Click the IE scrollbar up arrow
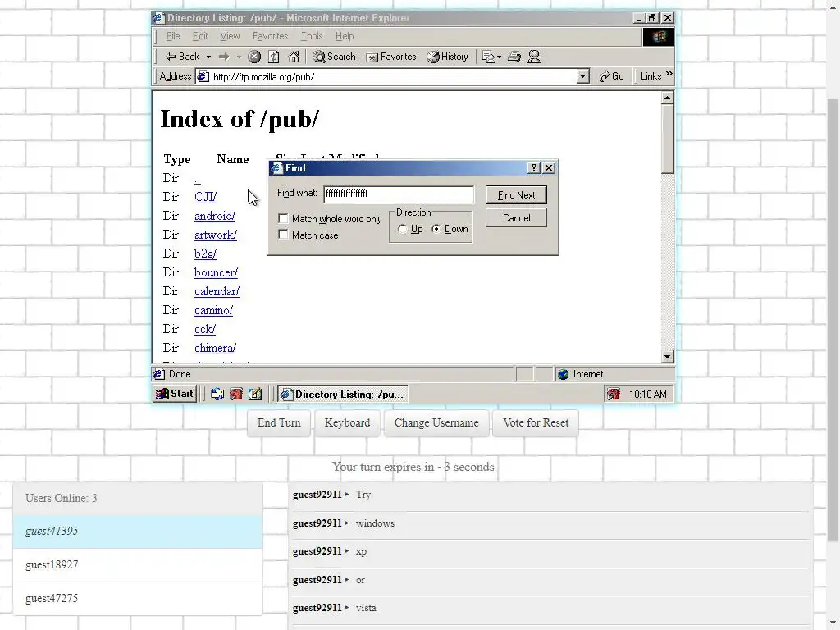Viewport: 840px width, 630px height. coord(668,98)
